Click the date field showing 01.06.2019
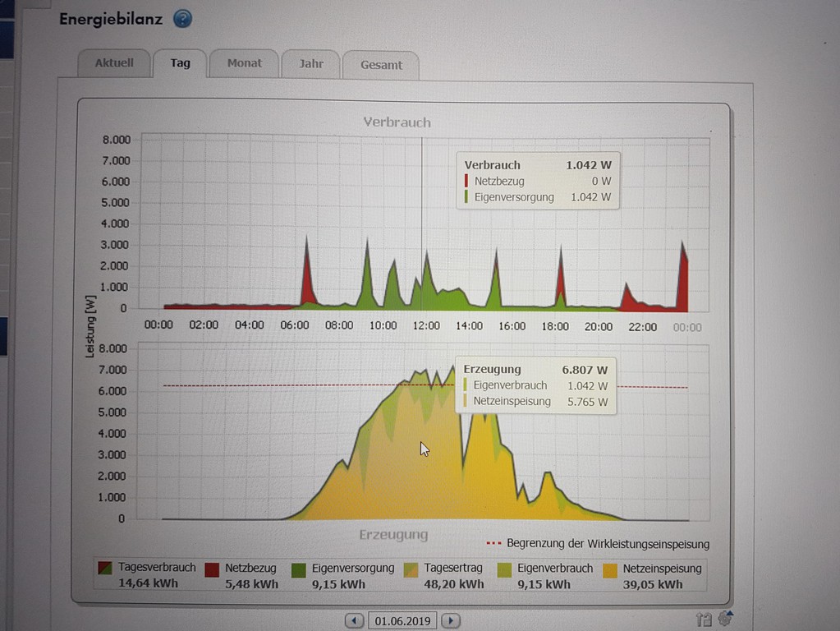This screenshot has width=840, height=631. click(402, 620)
